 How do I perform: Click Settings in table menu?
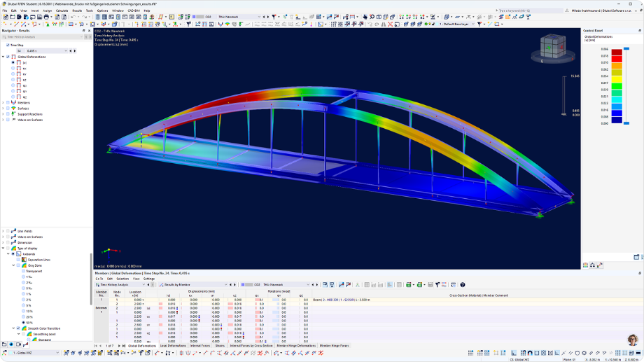tap(148, 279)
